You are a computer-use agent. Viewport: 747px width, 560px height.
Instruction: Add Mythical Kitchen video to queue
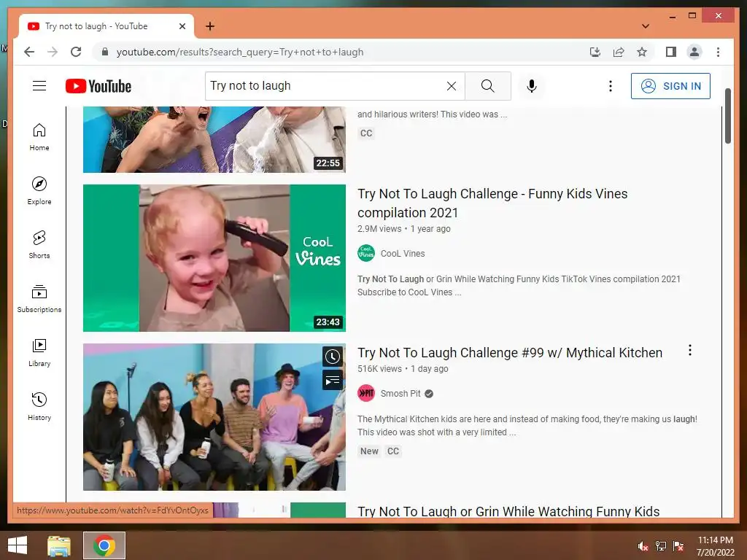point(333,381)
